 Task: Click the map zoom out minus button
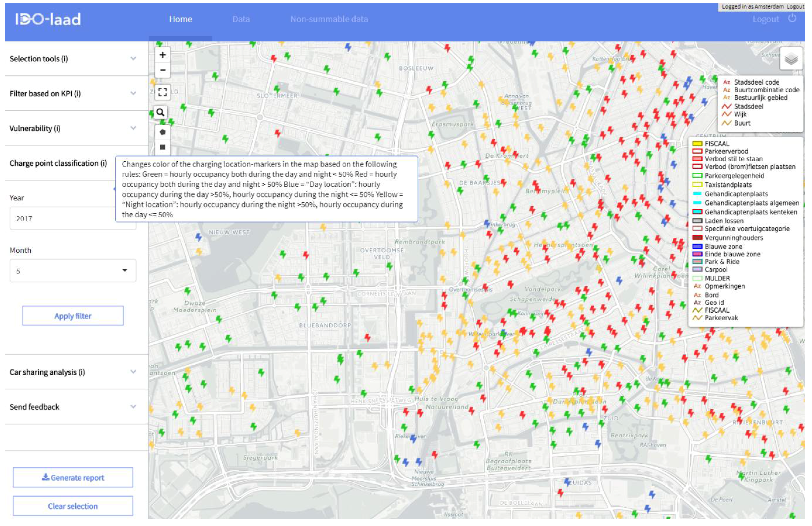click(x=163, y=70)
